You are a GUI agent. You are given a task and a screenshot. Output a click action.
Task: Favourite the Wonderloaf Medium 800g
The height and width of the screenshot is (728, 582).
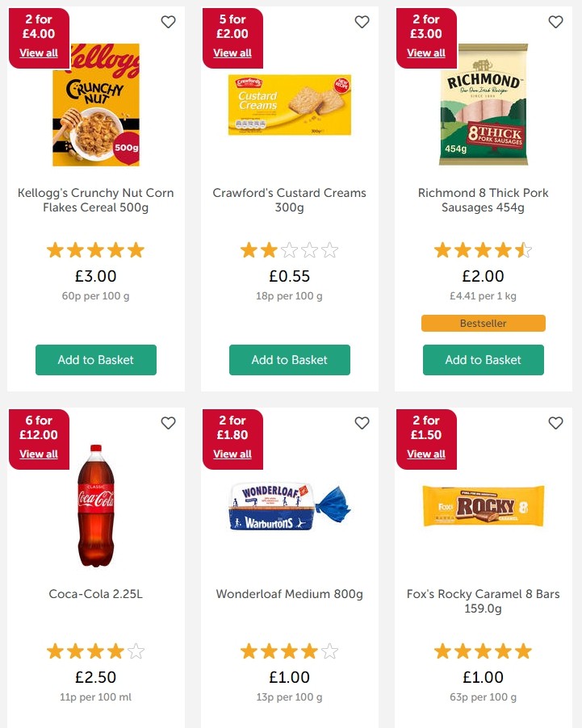(x=362, y=423)
